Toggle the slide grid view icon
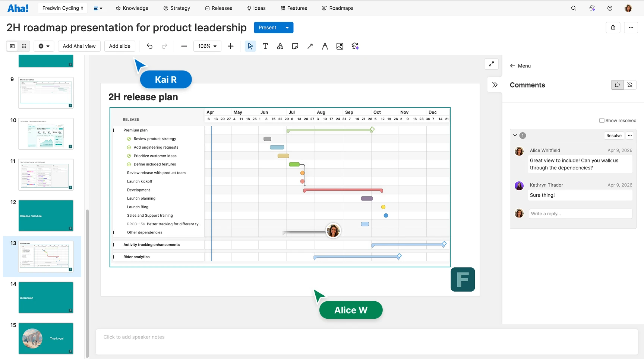644x359 pixels. 24,46
